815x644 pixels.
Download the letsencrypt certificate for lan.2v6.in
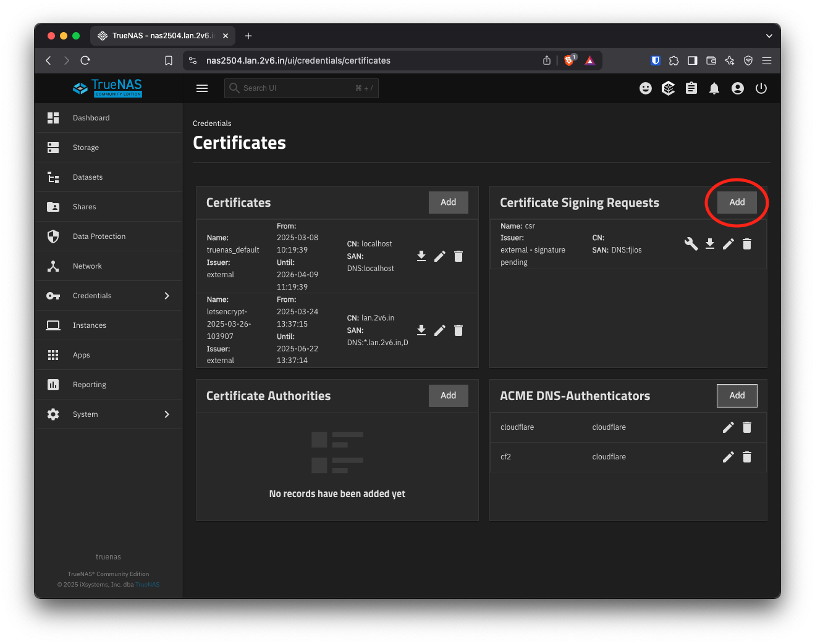[421, 330]
